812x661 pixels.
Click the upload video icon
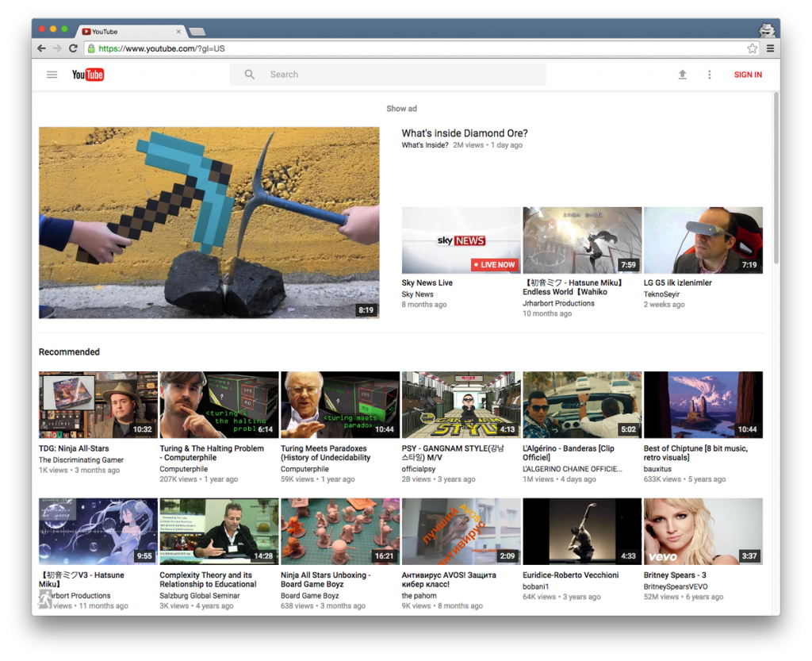[682, 75]
